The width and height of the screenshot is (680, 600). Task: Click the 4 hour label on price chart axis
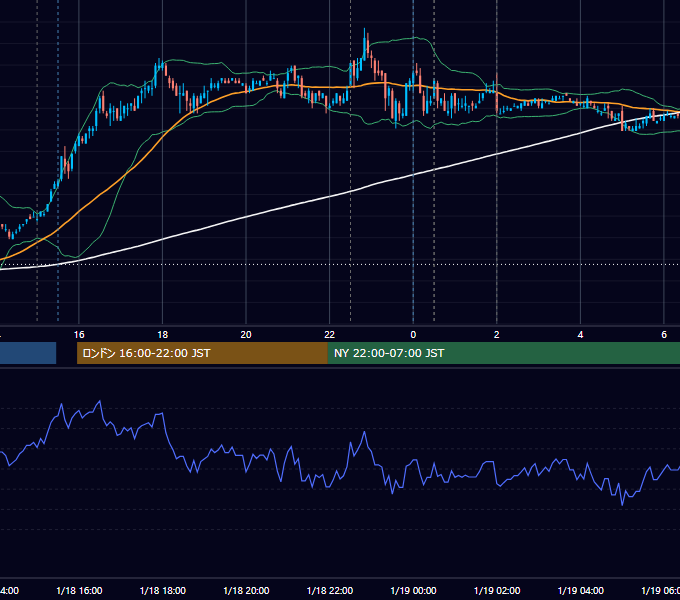[x=580, y=335]
